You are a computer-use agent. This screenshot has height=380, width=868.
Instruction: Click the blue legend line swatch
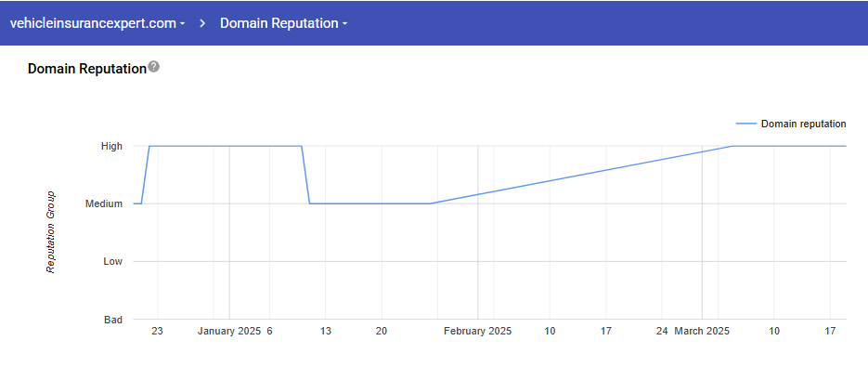click(745, 124)
